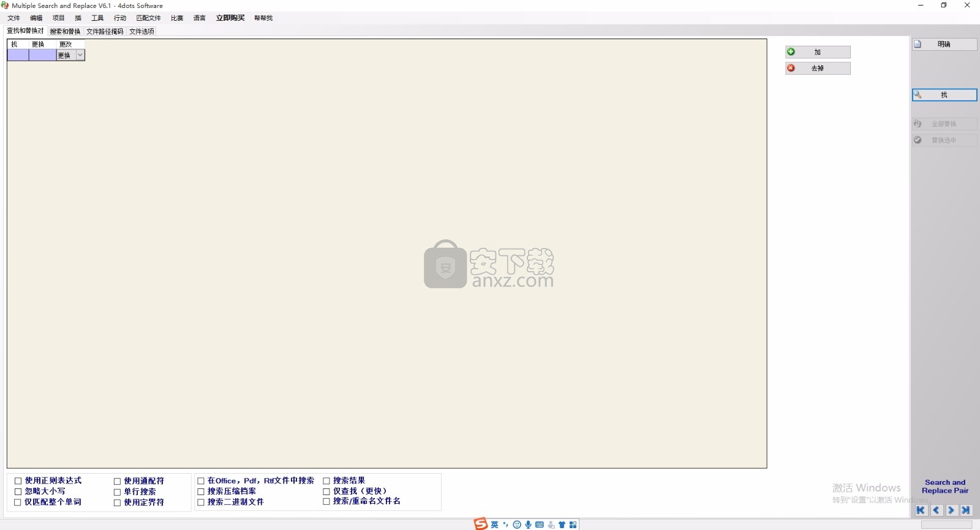The height and width of the screenshot is (530, 980).
Task: Open the 语言 (Language) menu
Action: (200, 18)
